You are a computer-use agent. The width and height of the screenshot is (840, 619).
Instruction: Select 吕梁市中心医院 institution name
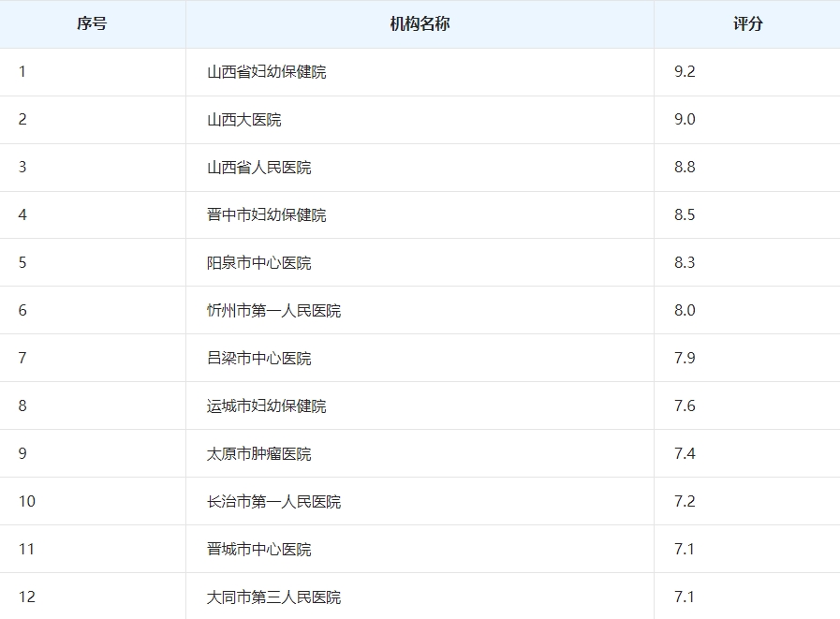258,359
